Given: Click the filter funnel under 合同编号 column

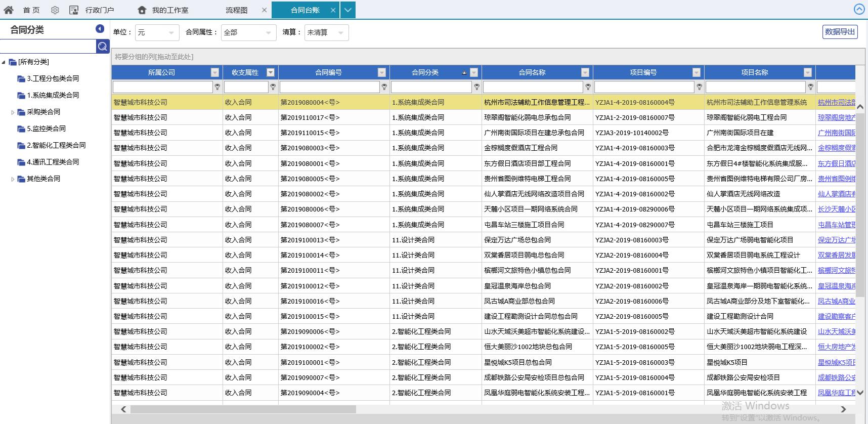Looking at the screenshot, I should tap(384, 87).
